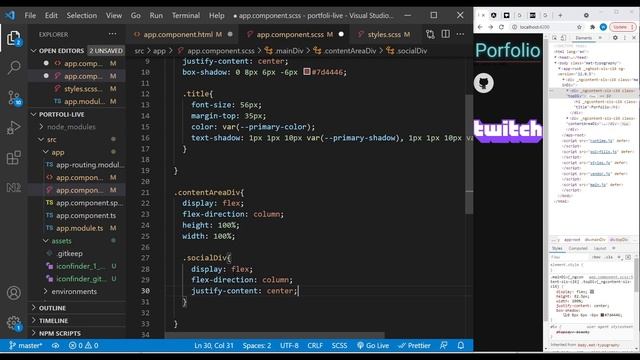This screenshot has height=360, width=640.
Task: Reload the localhost page in browser
Action: tap(501, 27)
